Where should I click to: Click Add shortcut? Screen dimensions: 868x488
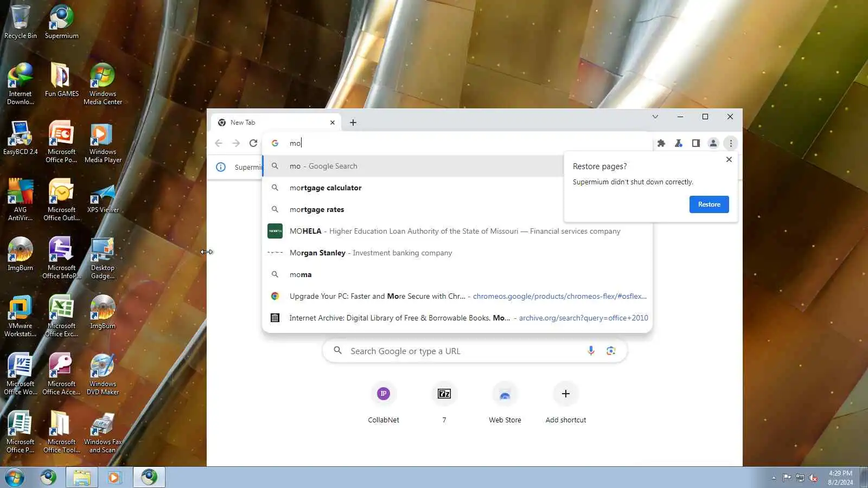coord(566,403)
